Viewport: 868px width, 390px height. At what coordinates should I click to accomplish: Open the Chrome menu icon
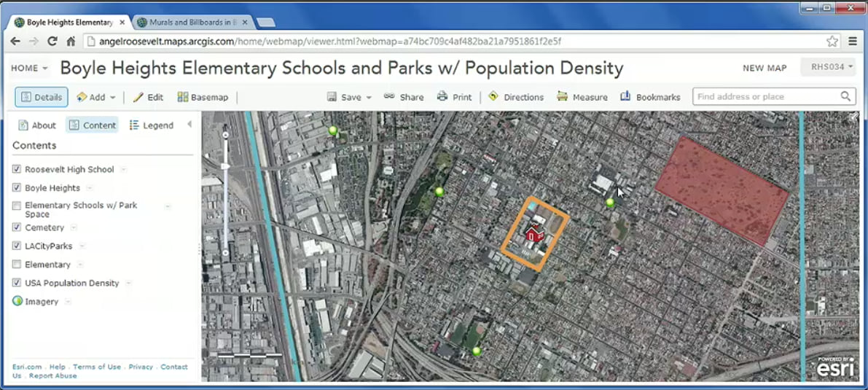pos(853,41)
